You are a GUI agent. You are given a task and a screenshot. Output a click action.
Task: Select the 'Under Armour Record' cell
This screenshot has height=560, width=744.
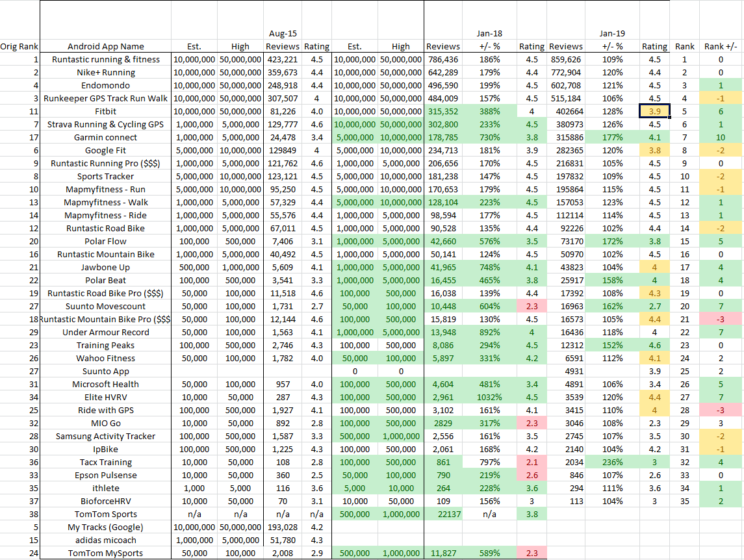(105, 332)
